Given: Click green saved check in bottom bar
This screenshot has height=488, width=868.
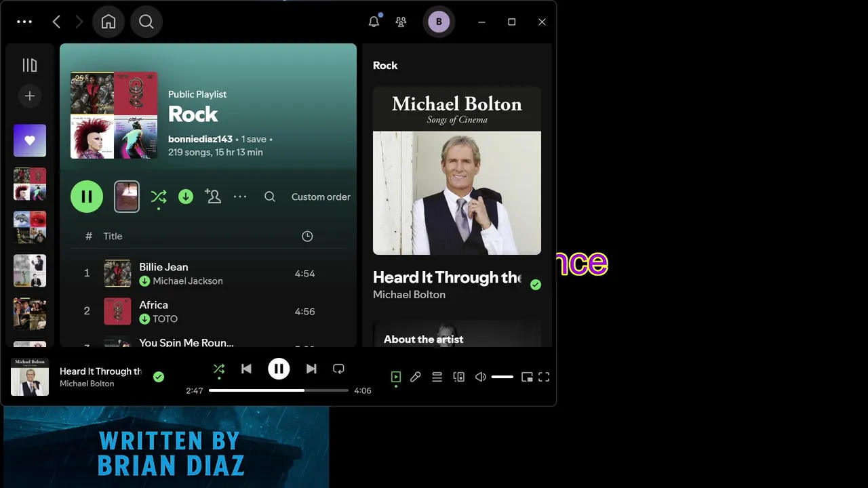Looking at the screenshot, I should click(x=159, y=377).
